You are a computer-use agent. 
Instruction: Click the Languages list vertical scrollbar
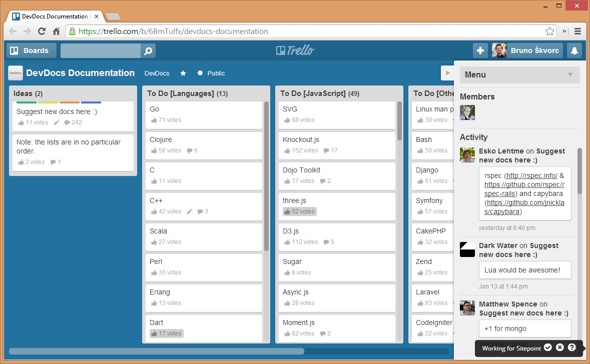coord(266,176)
